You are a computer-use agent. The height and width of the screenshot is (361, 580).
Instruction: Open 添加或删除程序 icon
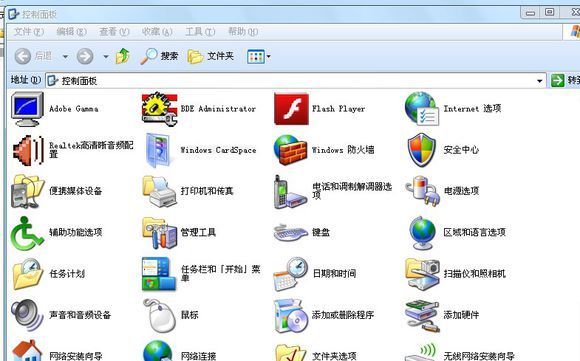click(290, 316)
